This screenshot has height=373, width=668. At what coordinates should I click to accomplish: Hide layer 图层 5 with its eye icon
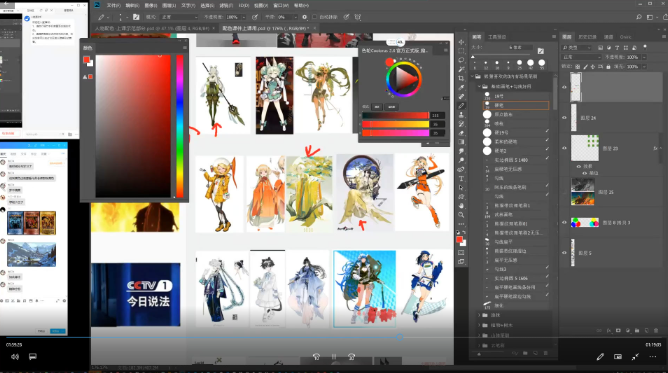tap(564, 252)
